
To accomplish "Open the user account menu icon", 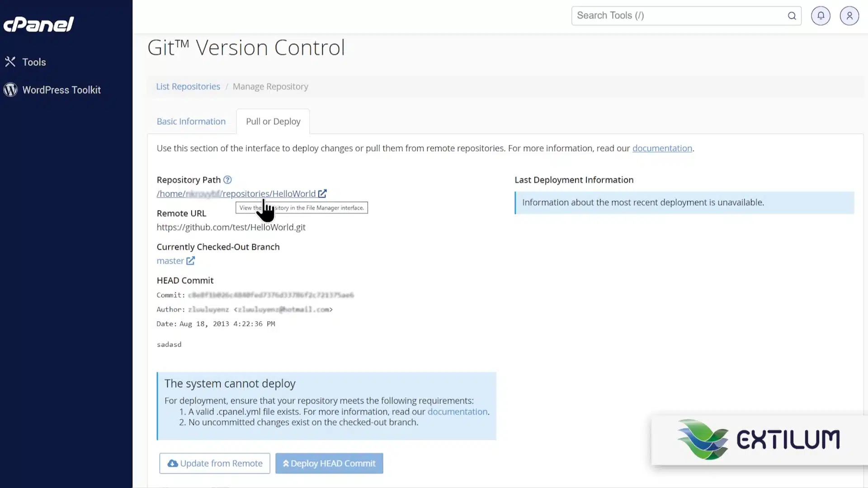I will click(849, 16).
